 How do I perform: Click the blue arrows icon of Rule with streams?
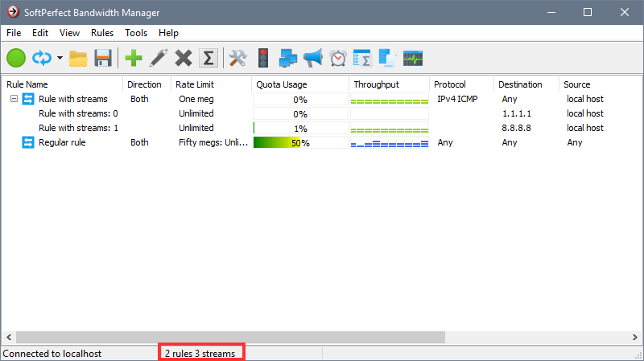28,99
